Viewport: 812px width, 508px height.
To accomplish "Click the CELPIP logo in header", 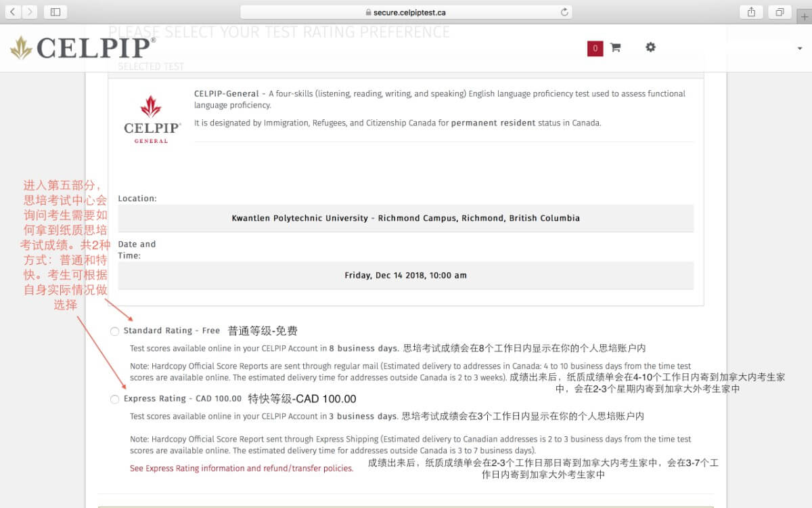I will click(83, 47).
